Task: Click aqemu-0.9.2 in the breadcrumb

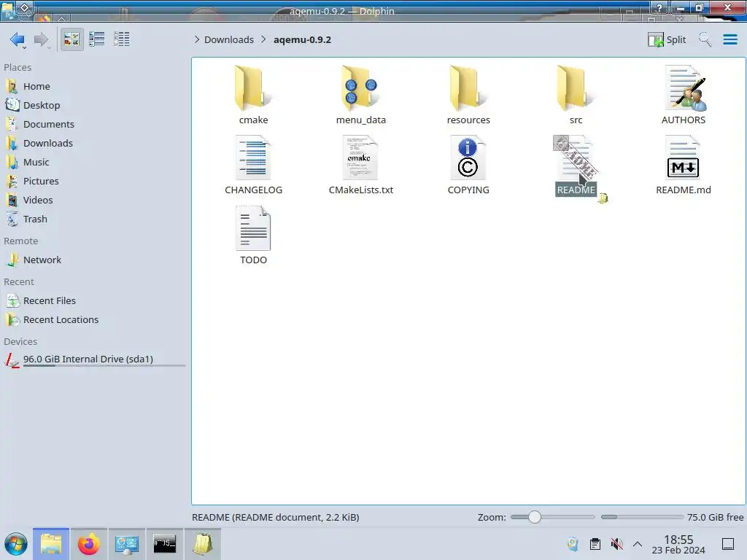Action: (302, 39)
